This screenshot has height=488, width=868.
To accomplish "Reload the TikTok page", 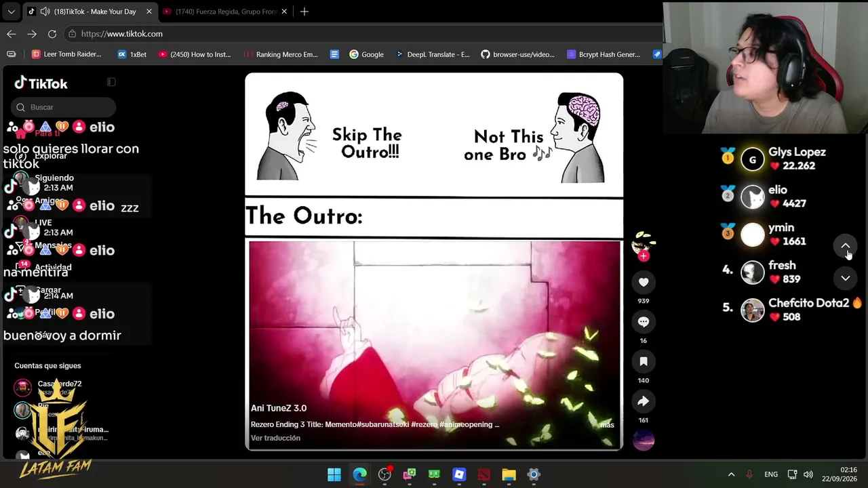I will tap(52, 34).
